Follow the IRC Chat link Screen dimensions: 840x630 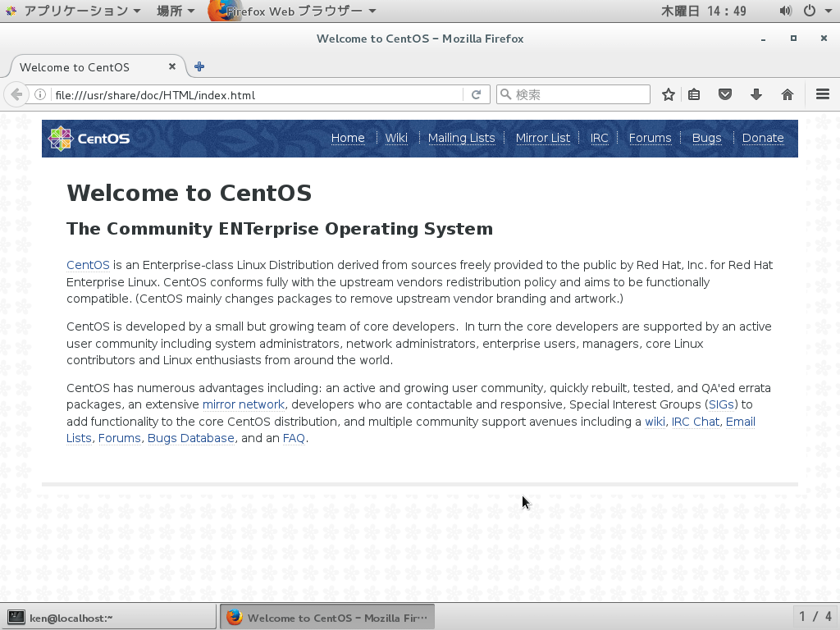pos(696,422)
